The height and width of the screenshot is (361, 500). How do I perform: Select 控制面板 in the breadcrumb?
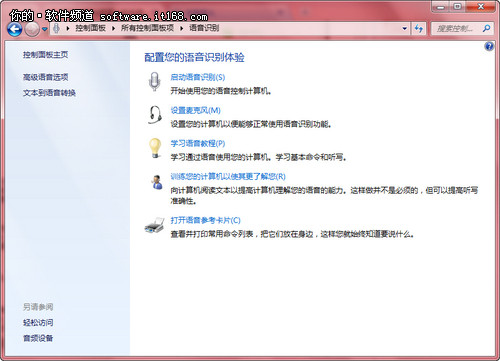point(90,28)
